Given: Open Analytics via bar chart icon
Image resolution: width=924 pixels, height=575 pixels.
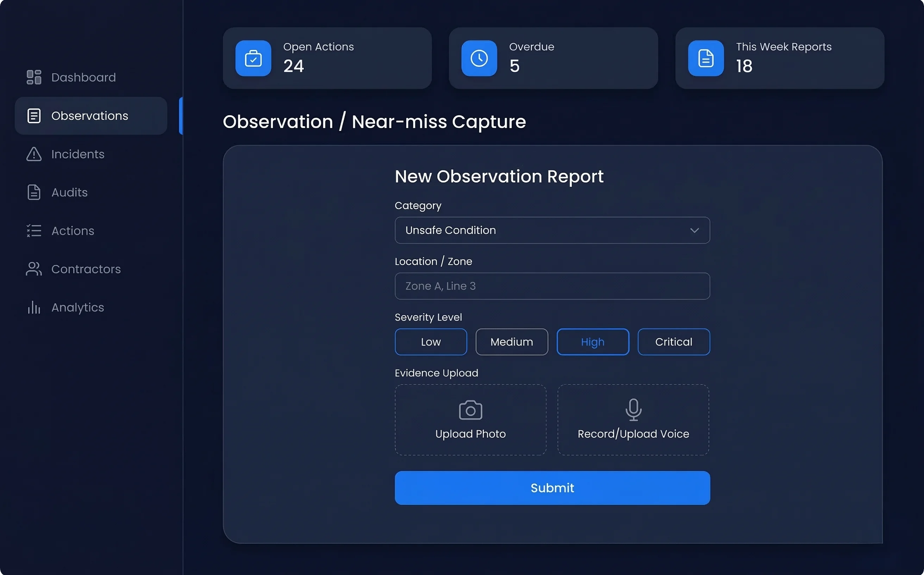Looking at the screenshot, I should (x=34, y=307).
